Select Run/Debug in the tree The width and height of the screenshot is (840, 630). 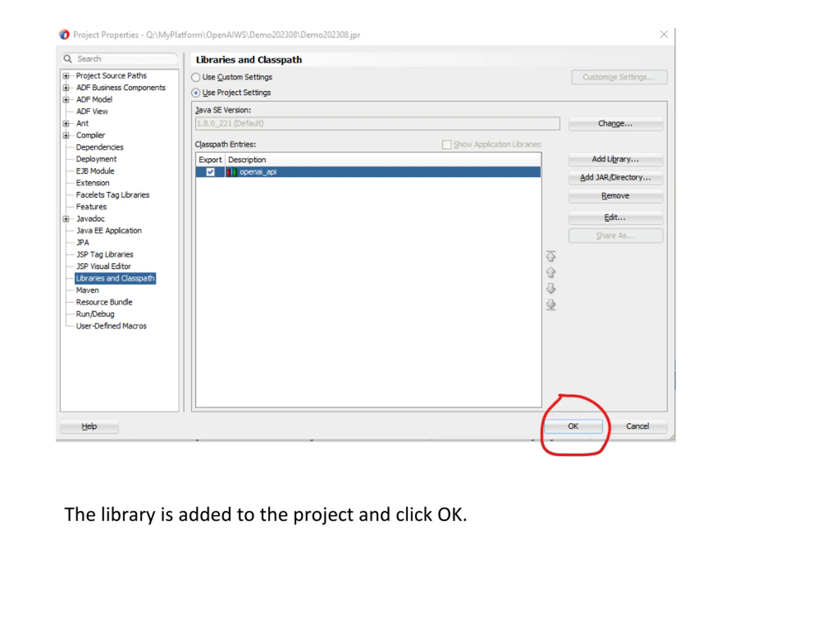coord(95,314)
